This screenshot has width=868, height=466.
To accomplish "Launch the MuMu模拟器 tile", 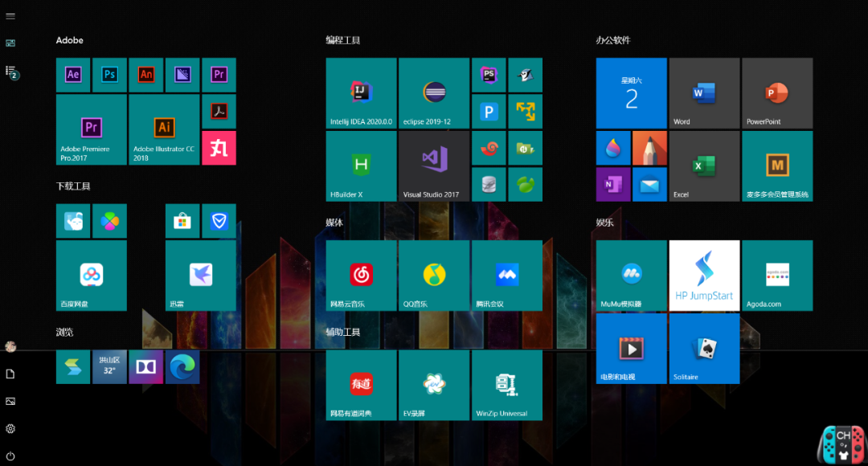I will click(x=632, y=276).
